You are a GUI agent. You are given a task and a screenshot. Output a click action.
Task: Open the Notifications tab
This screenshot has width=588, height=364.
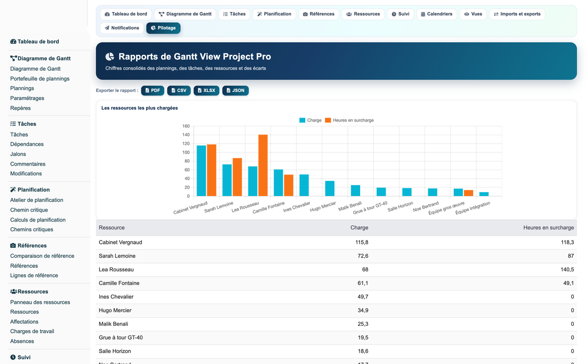coord(122,28)
